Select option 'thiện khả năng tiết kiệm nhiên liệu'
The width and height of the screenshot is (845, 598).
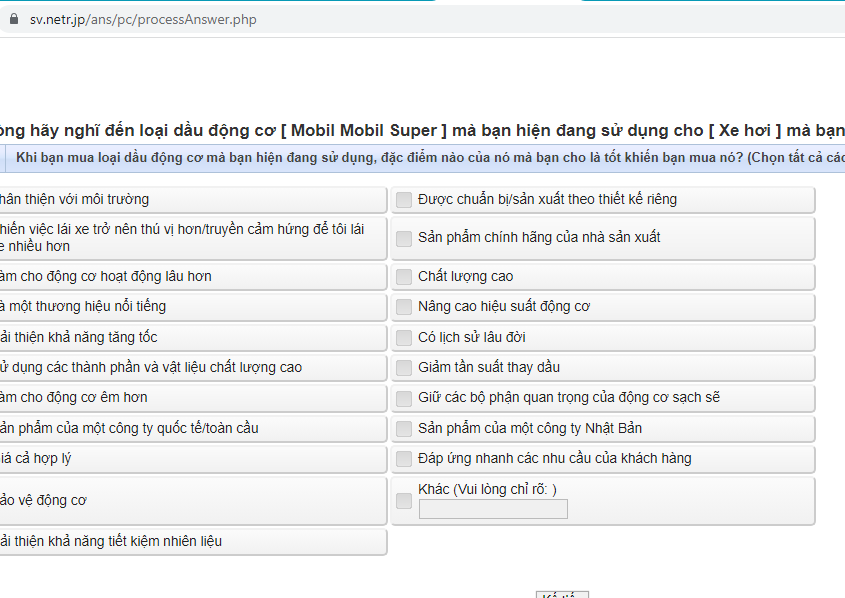tap(193, 542)
